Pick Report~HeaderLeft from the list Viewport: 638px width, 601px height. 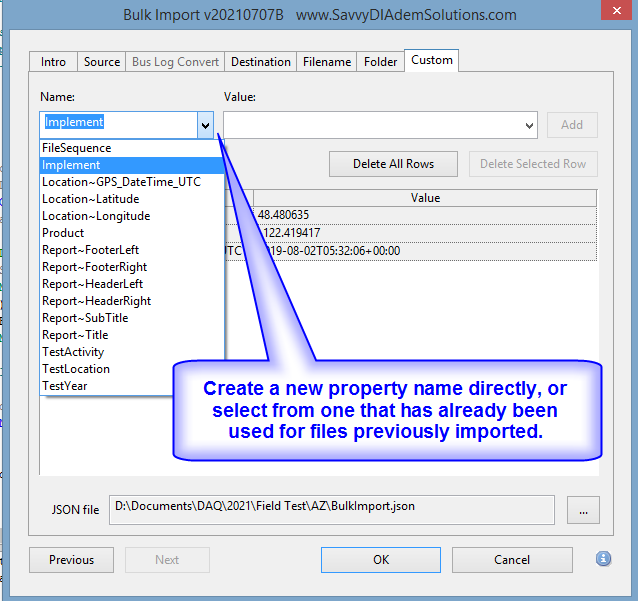point(93,284)
